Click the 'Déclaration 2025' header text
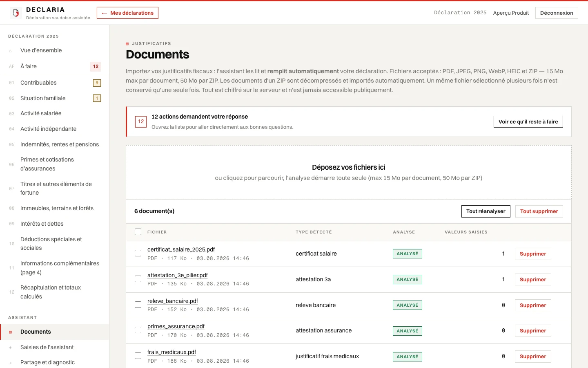The height and width of the screenshot is (368, 588). [x=460, y=13]
